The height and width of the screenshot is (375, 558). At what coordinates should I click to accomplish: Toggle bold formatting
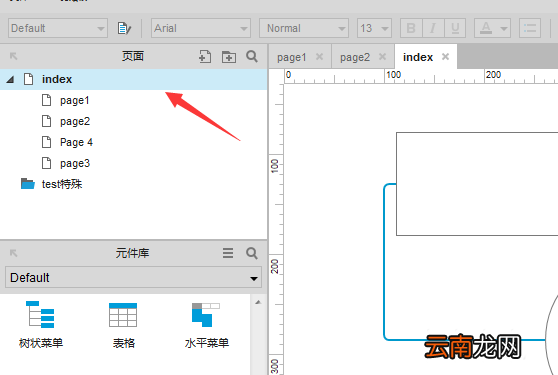coord(411,28)
